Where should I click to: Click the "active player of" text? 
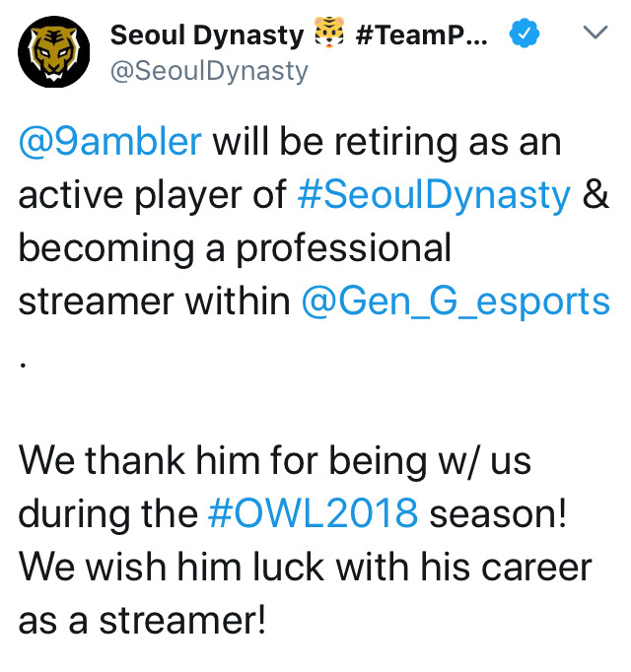tap(153, 195)
